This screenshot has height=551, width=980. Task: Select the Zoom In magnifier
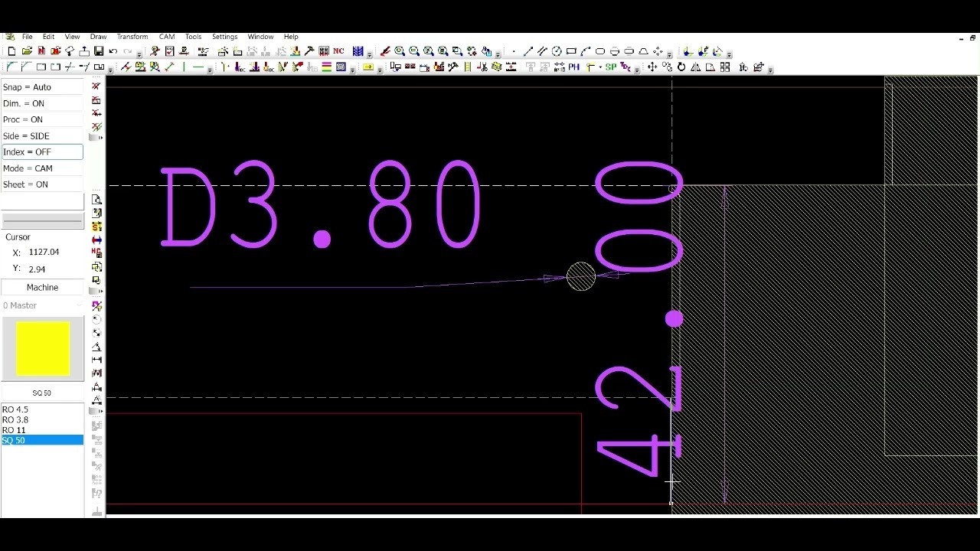coord(400,51)
